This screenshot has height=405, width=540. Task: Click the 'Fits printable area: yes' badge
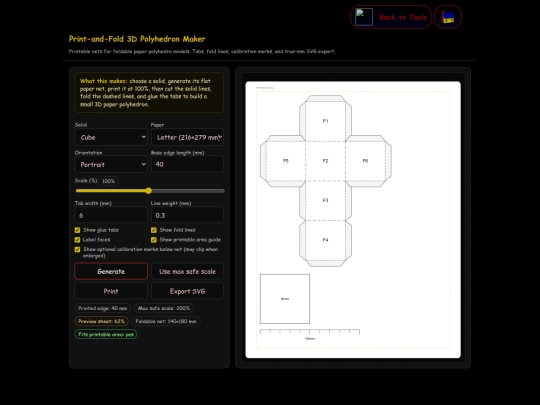pyautogui.click(x=106, y=334)
